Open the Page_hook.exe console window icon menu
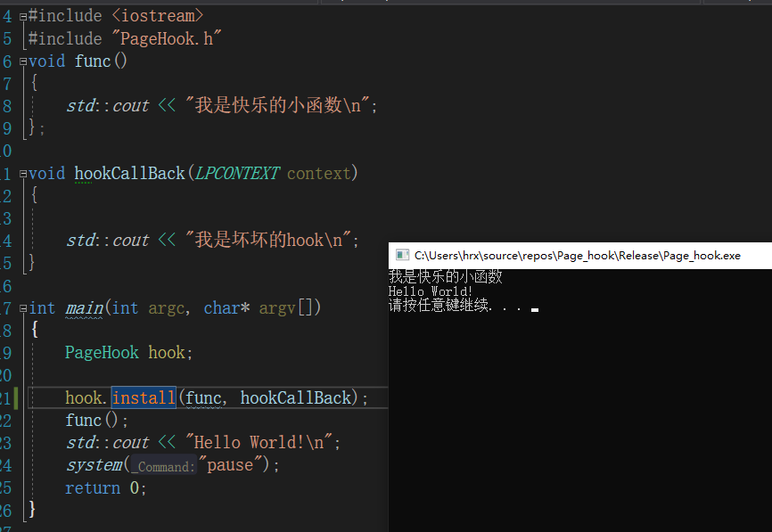 click(402, 255)
